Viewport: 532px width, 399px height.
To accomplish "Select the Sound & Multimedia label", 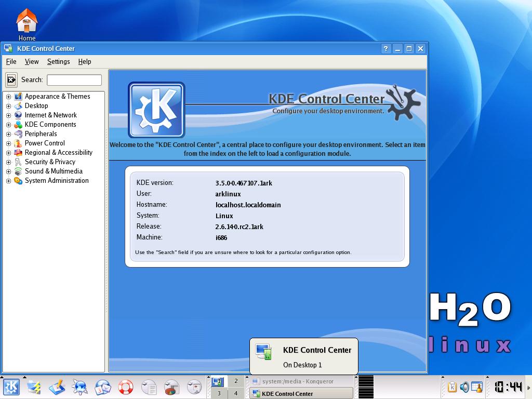I will pyautogui.click(x=54, y=171).
